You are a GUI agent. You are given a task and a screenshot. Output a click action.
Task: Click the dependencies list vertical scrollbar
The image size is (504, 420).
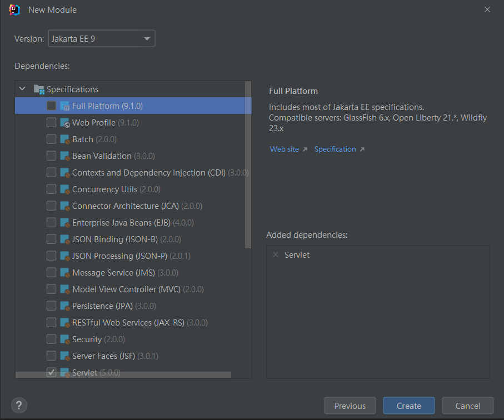pos(248,164)
